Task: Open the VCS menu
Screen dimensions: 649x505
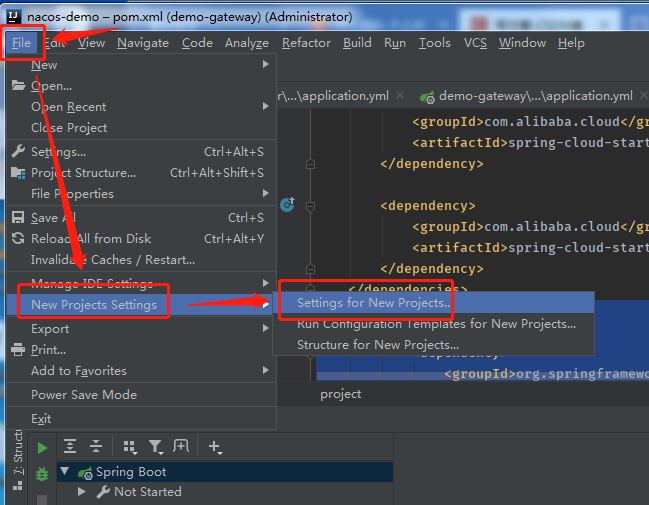Action: click(475, 43)
